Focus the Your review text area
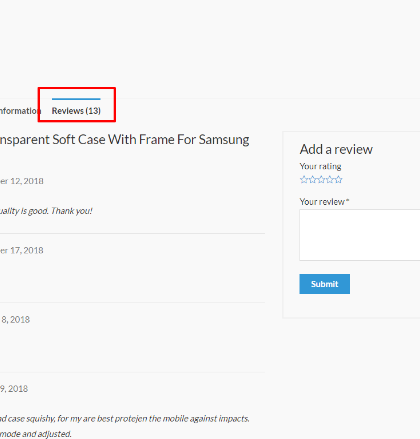The image size is (420, 439). click(360, 235)
